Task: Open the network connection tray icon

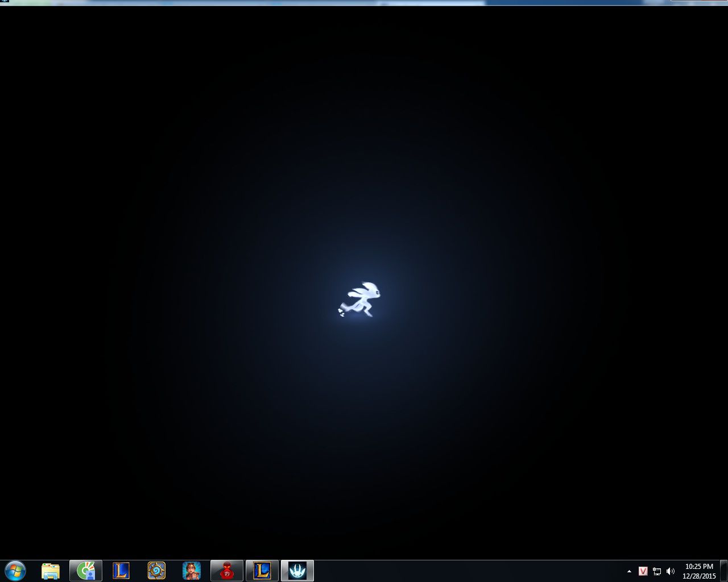Action: tap(657, 571)
